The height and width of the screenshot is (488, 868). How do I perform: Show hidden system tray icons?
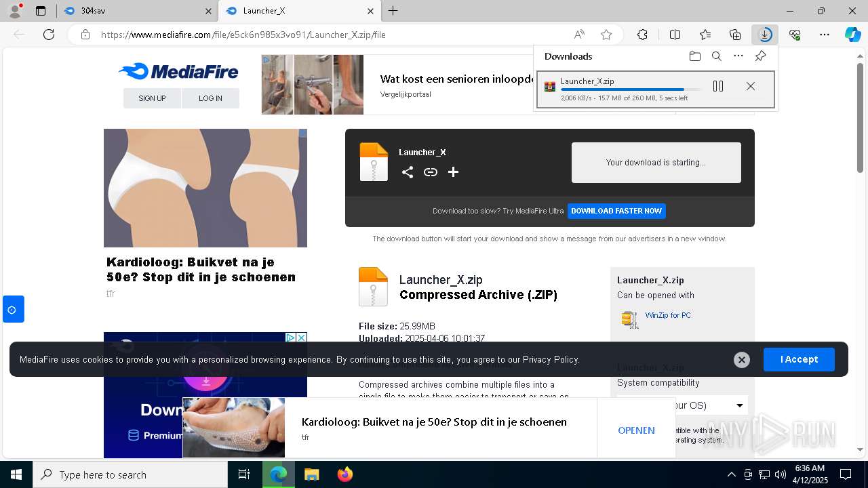(x=731, y=474)
